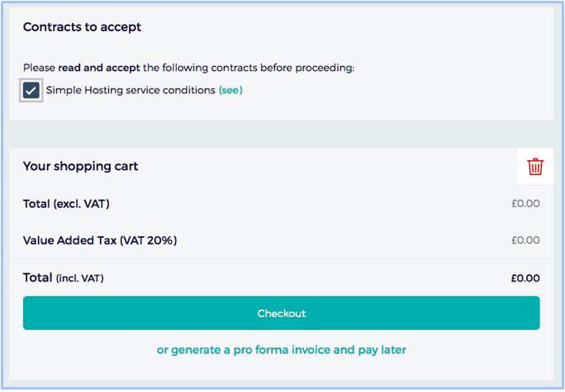Click the Checkout button
Image resolution: width=565 pixels, height=392 pixels.
coord(282,313)
